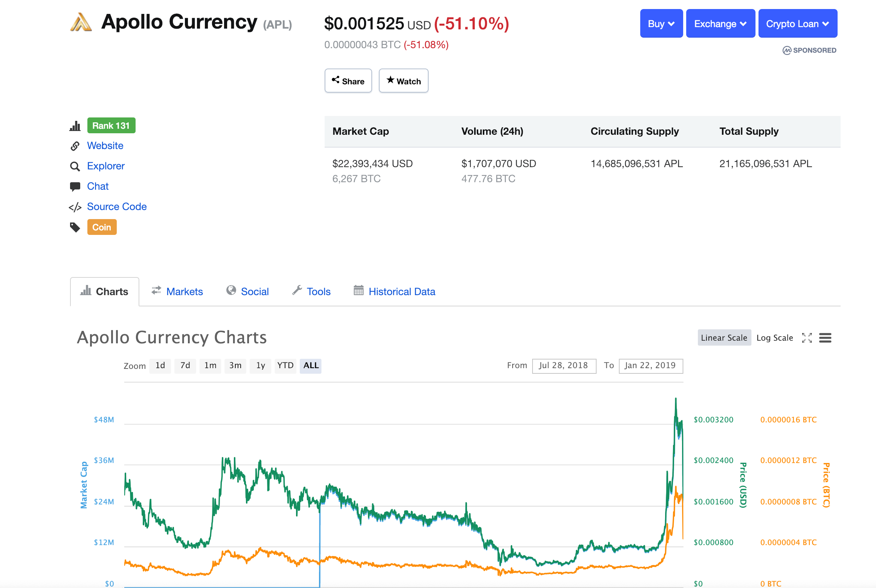The height and width of the screenshot is (588, 876).
Task: Click the $1,707,070 USD volume value
Action: 499,164
